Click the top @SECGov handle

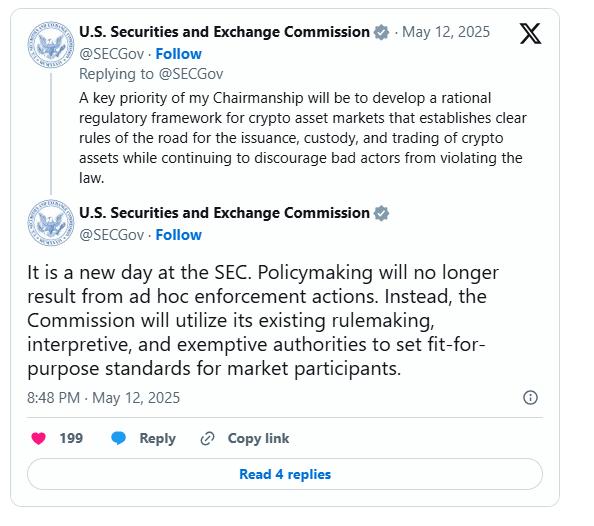[x=112, y=54]
